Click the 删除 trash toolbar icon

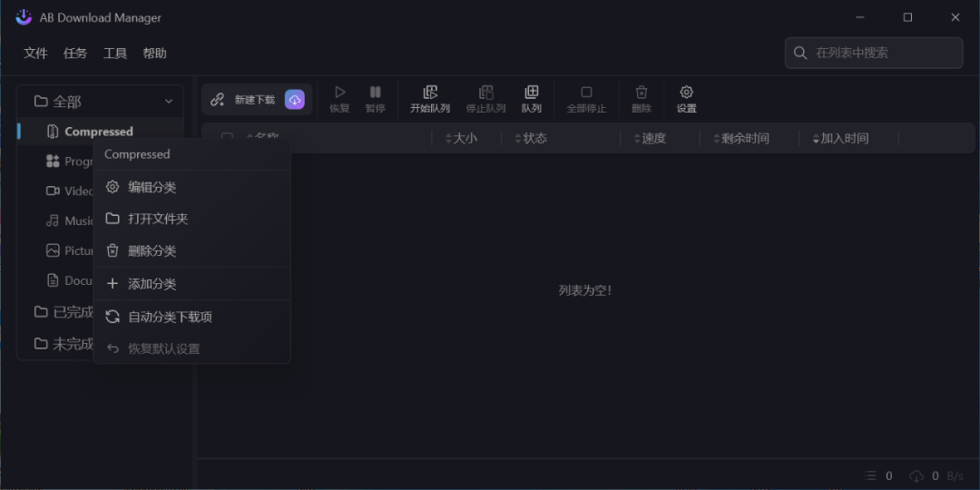[x=642, y=93]
